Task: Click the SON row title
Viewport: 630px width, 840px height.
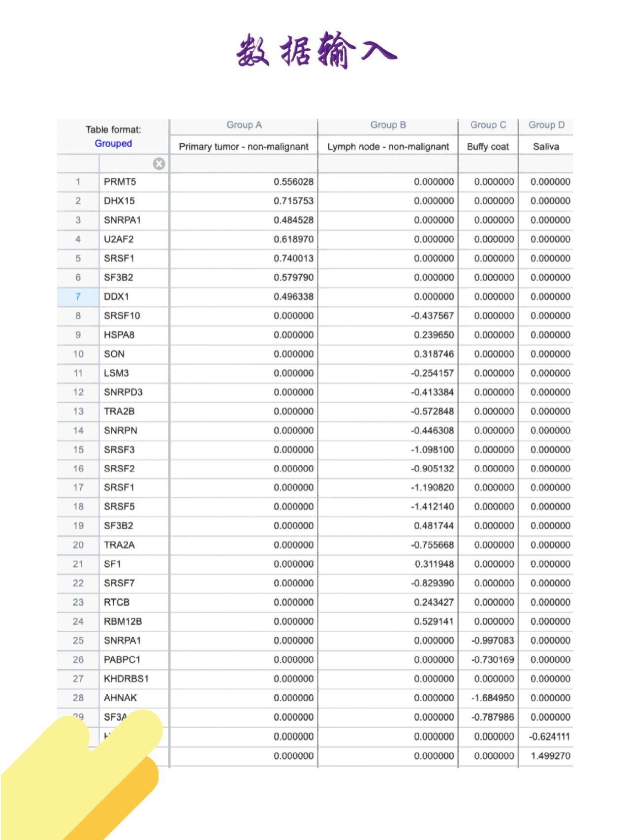Action: pos(114,354)
